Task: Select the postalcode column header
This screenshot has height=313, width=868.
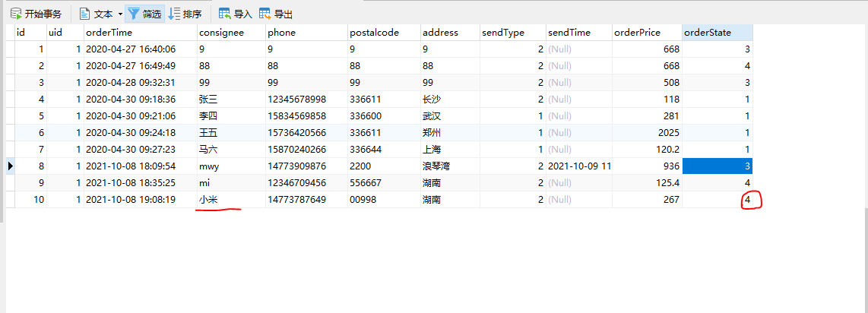Action: pyautogui.click(x=384, y=33)
